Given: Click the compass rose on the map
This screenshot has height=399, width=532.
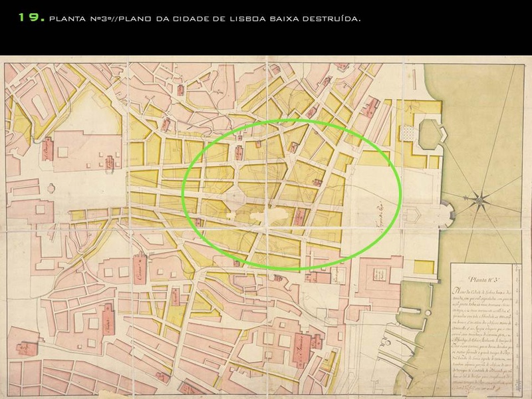Looking at the screenshot, I should click(x=479, y=200).
